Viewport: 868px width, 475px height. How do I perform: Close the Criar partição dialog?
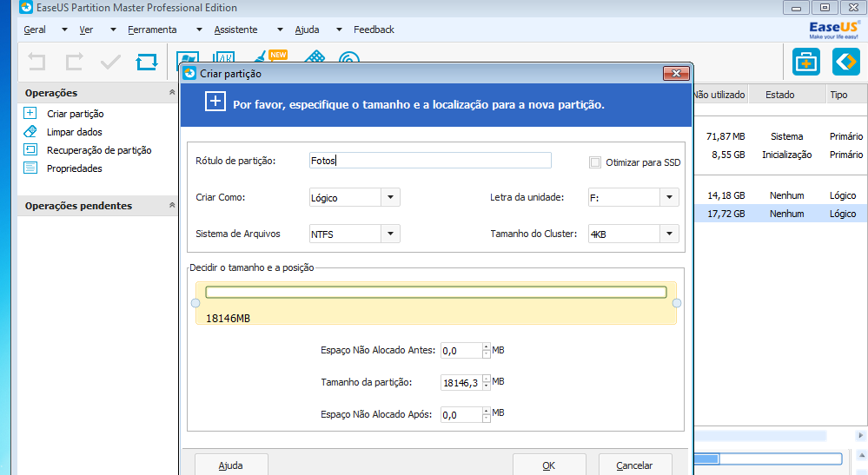click(676, 73)
